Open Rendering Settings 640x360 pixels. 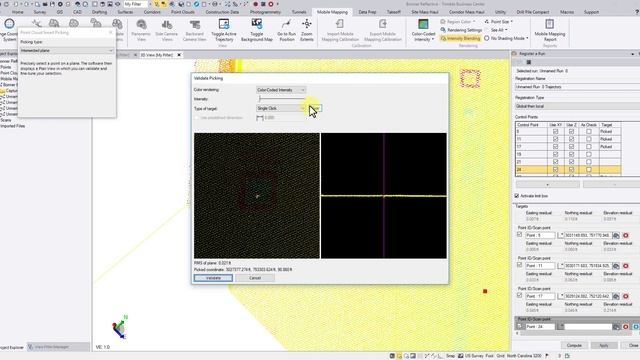pos(461,30)
